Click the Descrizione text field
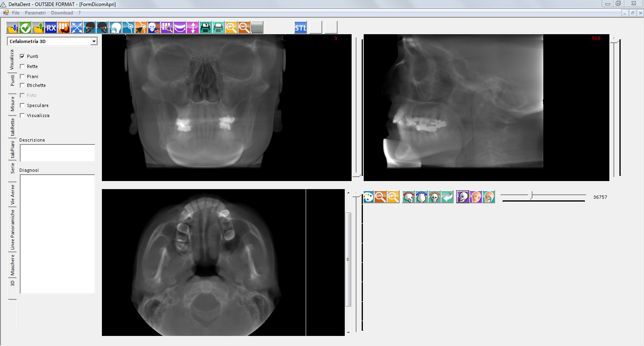The image size is (644, 346). (57, 153)
